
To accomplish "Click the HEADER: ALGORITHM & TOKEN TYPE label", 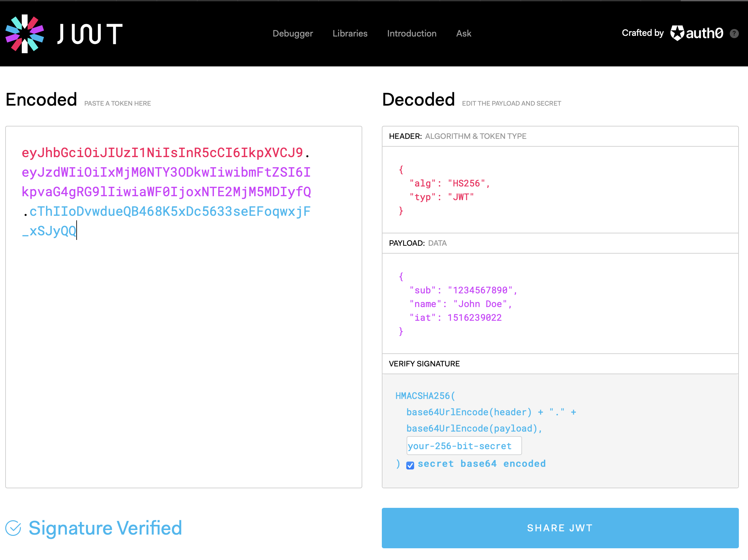I will point(457,136).
